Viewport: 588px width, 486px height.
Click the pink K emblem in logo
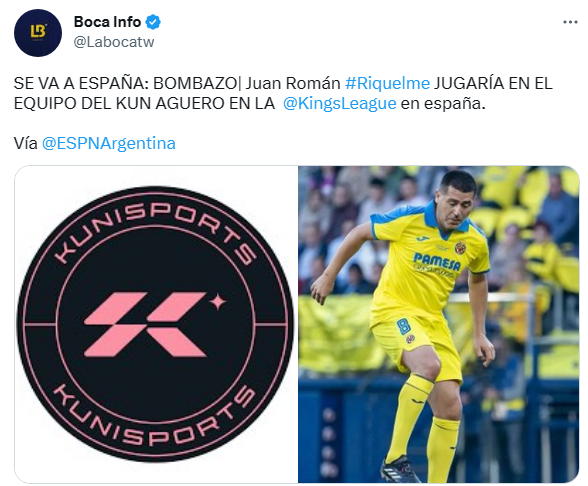click(146, 324)
